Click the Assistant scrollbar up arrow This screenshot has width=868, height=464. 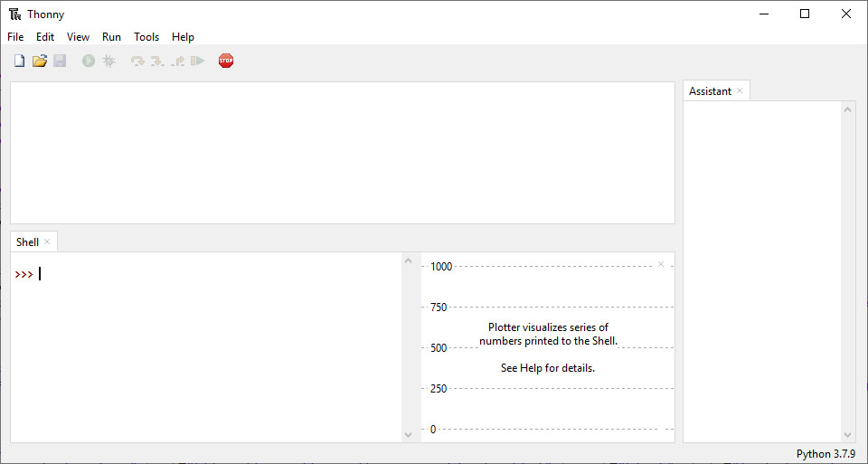click(x=847, y=109)
